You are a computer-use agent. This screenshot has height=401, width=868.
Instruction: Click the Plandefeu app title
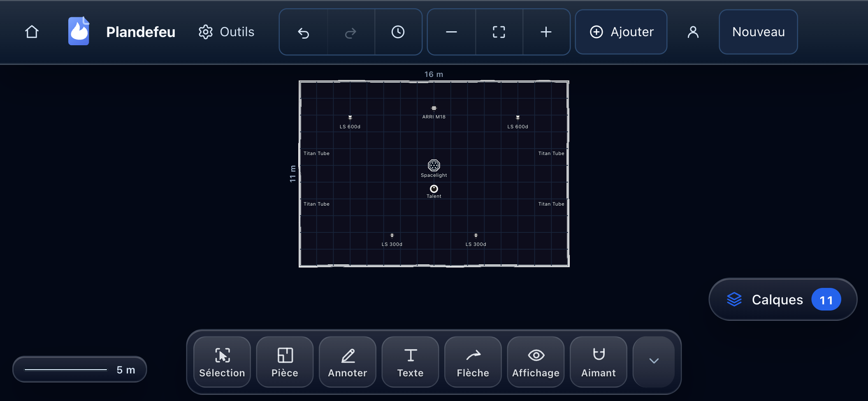[141, 32]
